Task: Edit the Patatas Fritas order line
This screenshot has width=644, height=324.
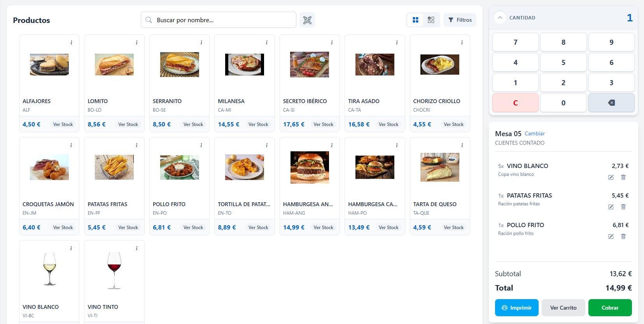Action: point(611,207)
